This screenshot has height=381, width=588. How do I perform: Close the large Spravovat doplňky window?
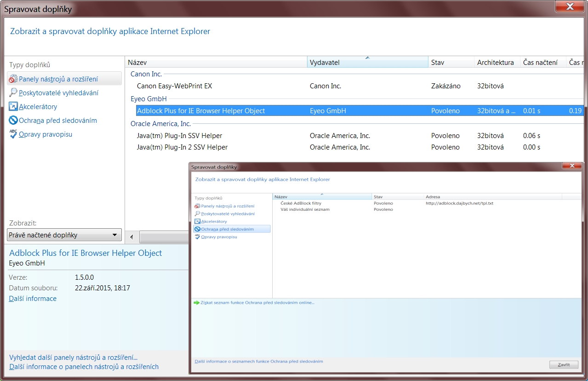570,7
